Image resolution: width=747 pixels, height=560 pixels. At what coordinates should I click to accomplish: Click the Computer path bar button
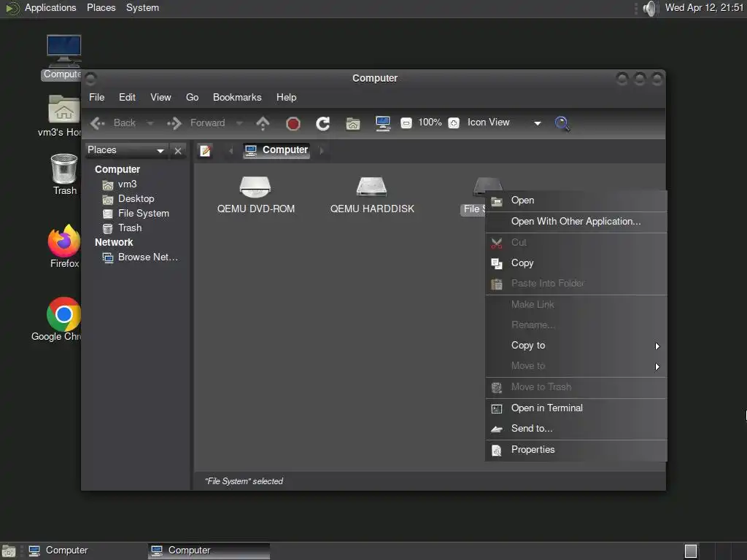click(x=276, y=150)
